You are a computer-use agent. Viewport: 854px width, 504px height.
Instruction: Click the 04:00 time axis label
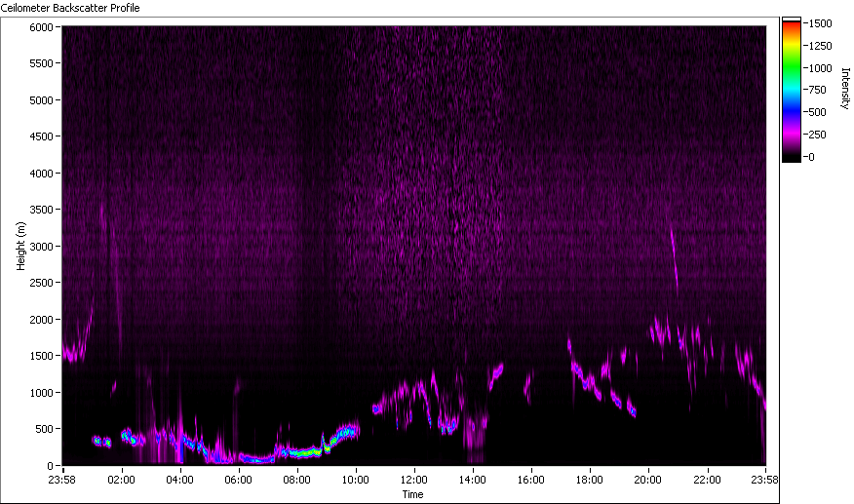click(179, 480)
